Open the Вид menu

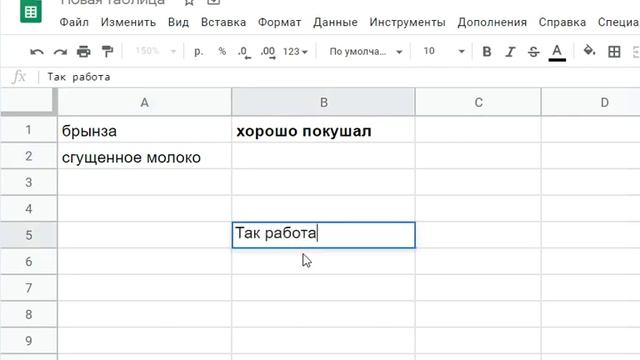point(178,22)
